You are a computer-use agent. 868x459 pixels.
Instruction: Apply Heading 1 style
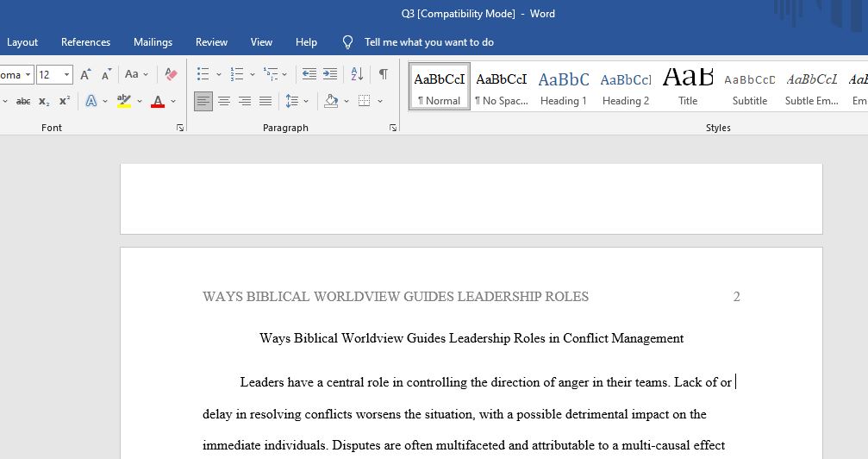pos(564,86)
